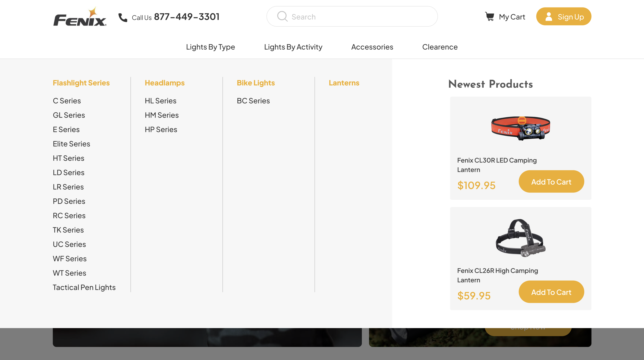Go to LD Series flashlights

coord(68,173)
